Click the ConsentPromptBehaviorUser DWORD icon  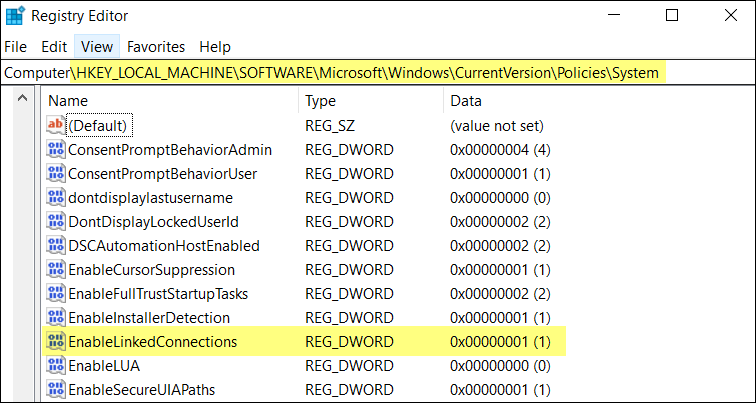pyautogui.click(x=55, y=174)
